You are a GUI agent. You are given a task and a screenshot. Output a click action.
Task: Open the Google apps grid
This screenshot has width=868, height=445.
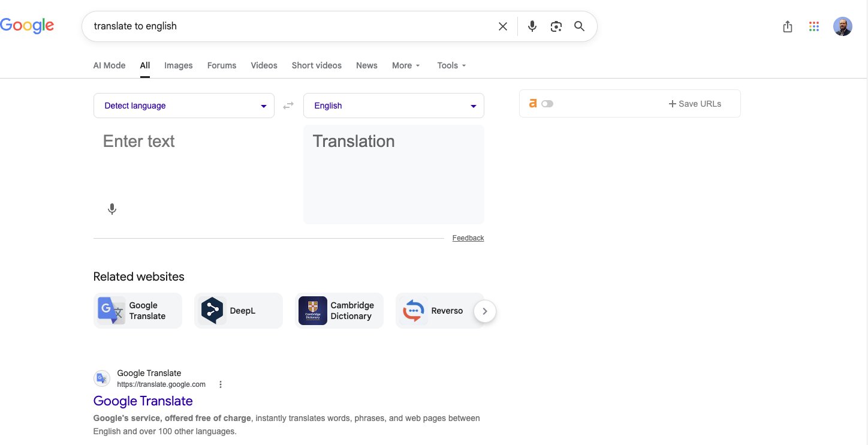(x=813, y=26)
